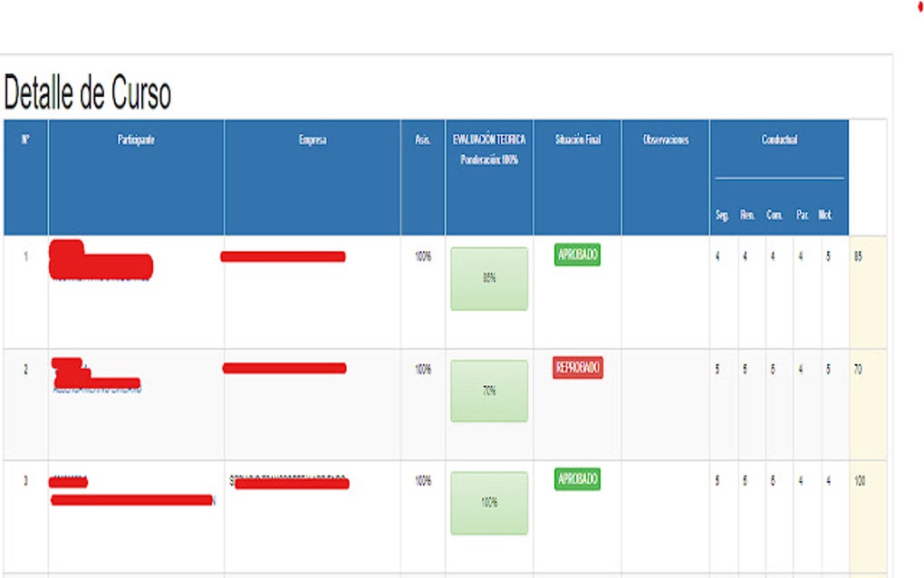Click the Mot. sub-column header
The height and width of the screenshot is (578, 924).
coord(824,215)
